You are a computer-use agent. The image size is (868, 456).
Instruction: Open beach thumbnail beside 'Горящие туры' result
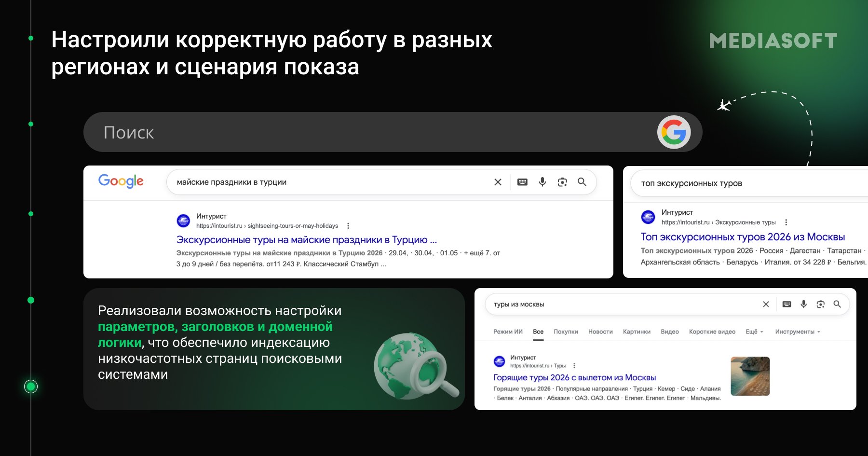point(750,376)
